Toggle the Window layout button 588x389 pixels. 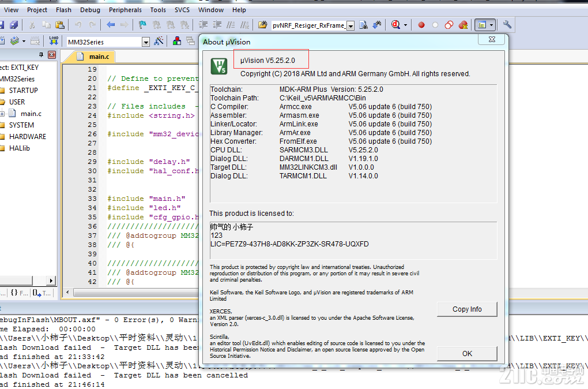[482, 25]
